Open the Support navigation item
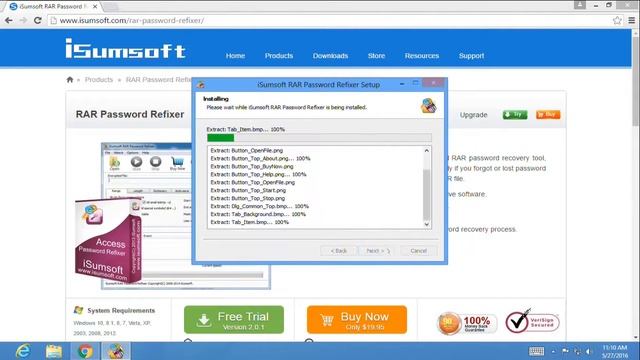Image resolution: width=640 pixels, height=360 pixels. (471, 56)
